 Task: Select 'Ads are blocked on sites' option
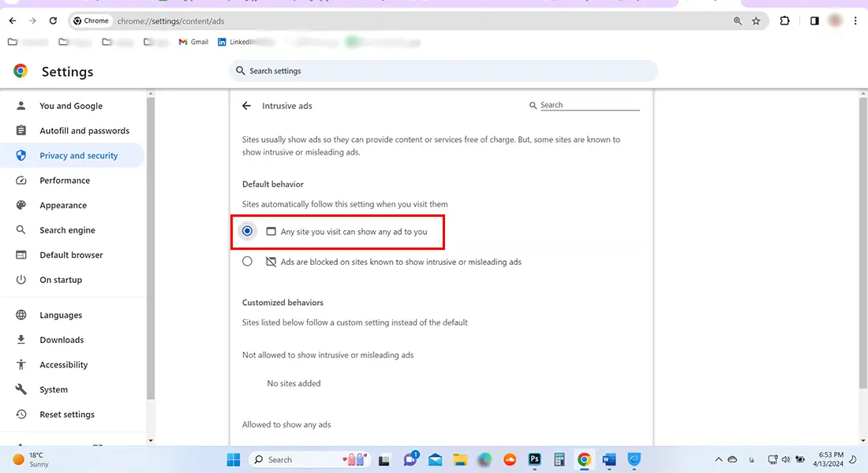248,262
